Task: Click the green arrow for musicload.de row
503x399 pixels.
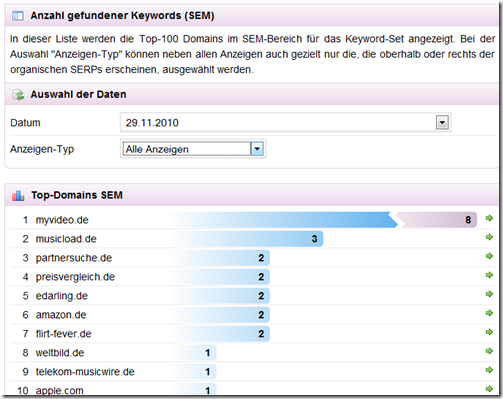Action: pos(489,237)
